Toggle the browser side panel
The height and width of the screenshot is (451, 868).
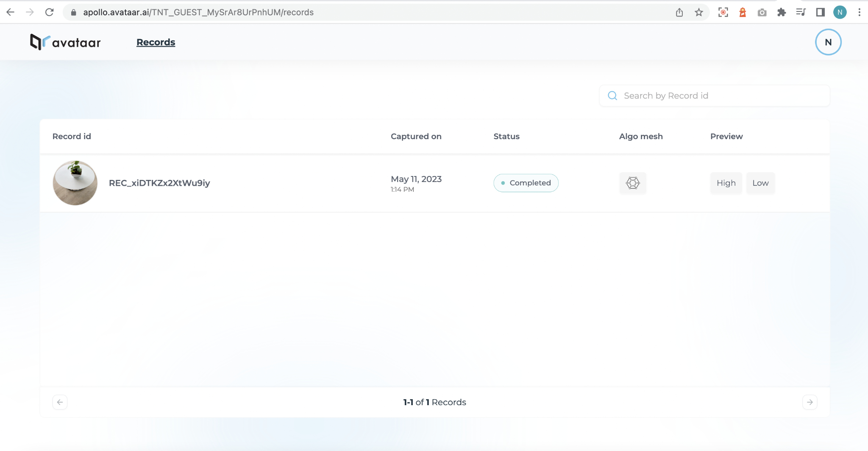pyautogui.click(x=821, y=12)
